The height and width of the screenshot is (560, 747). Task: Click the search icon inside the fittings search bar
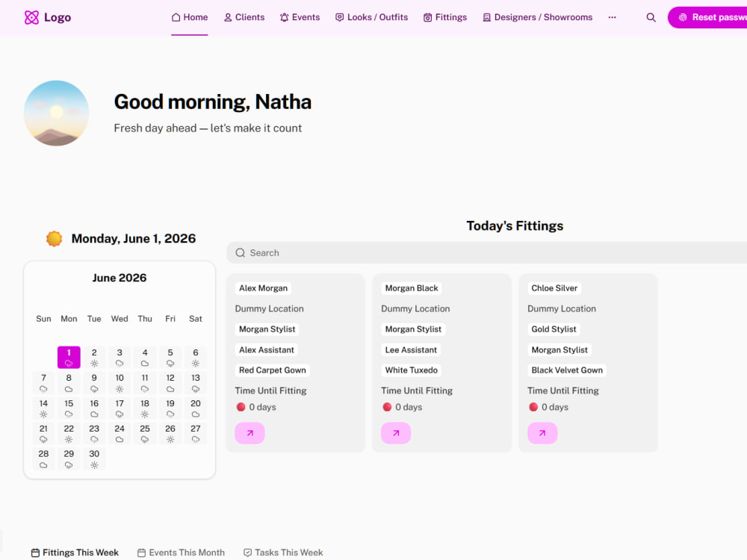[x=240, y=253]
